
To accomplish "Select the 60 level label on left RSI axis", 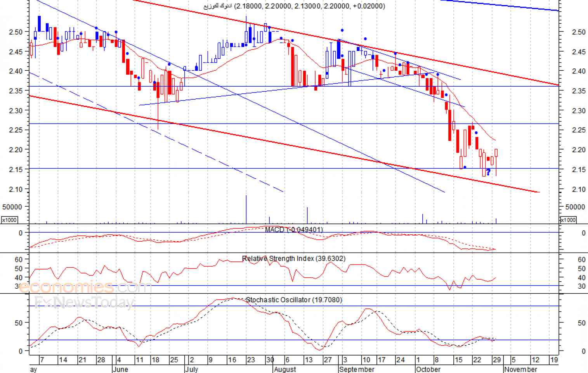I will click(x=19, y=259).
